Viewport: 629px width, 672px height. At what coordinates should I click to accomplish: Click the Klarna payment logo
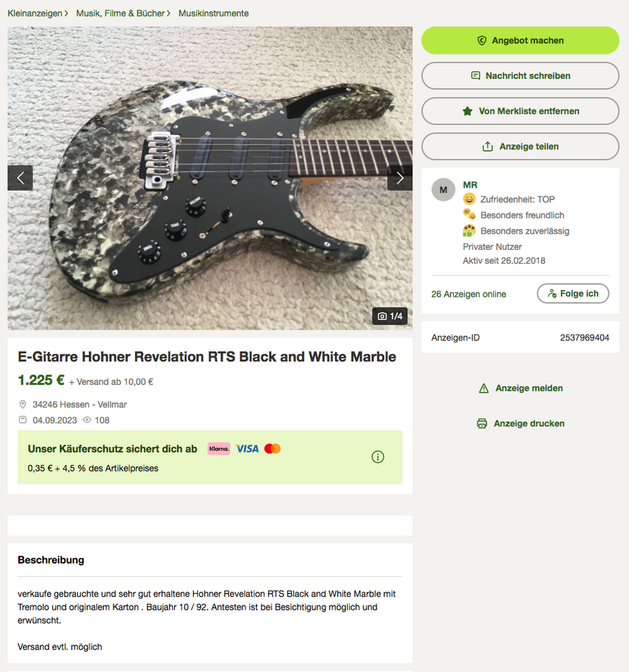coord(219,449)
